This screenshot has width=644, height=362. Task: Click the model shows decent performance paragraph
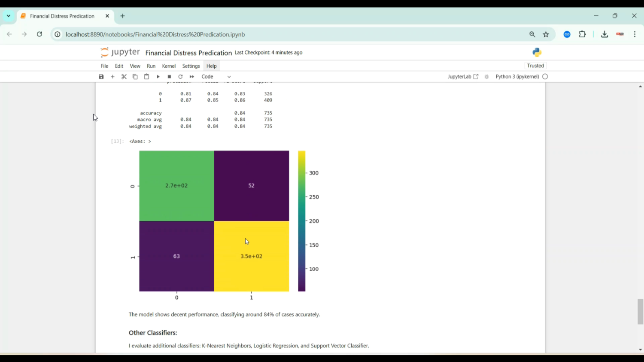[x=225, y=315]
